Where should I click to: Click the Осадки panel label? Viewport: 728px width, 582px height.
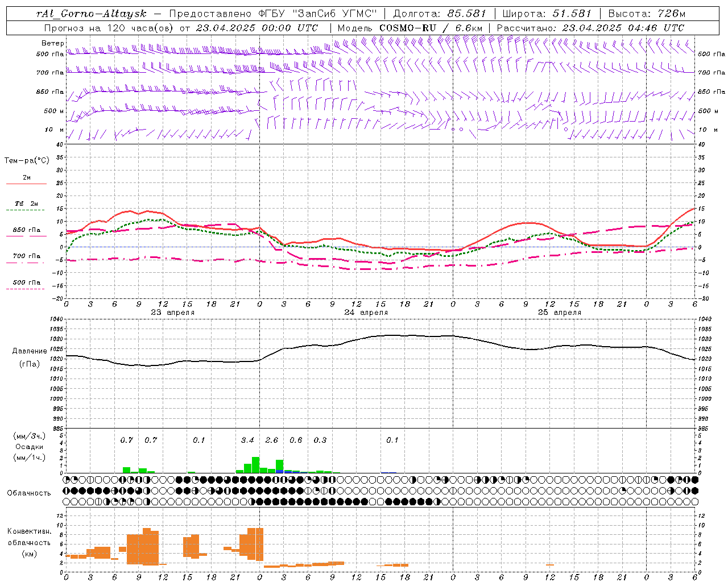coord(29,447)
